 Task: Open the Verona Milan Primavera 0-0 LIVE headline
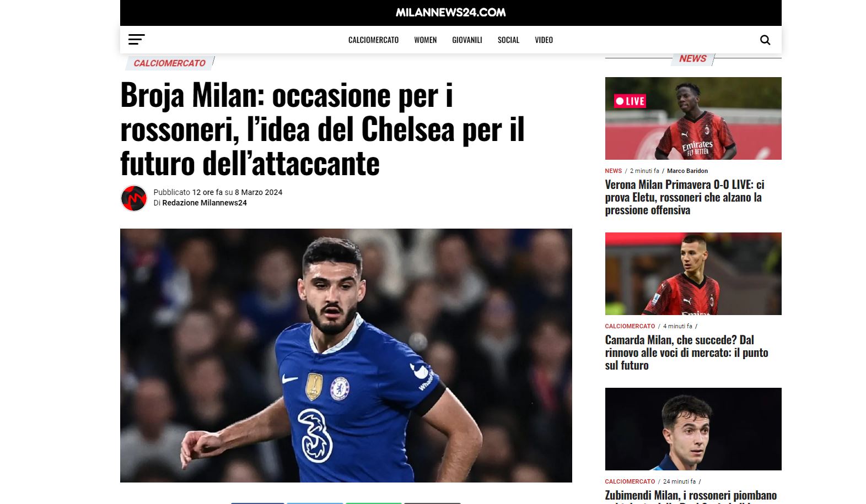point(685,197)
